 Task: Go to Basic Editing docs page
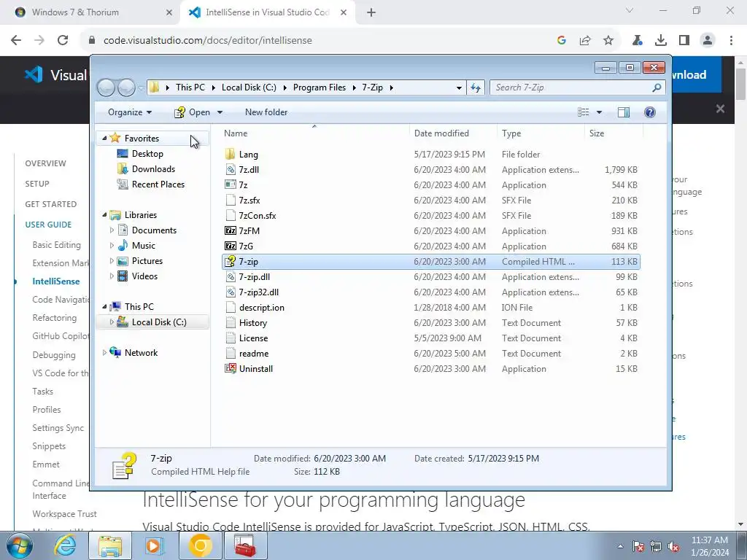pyautogui.click(x=57, y=245)
